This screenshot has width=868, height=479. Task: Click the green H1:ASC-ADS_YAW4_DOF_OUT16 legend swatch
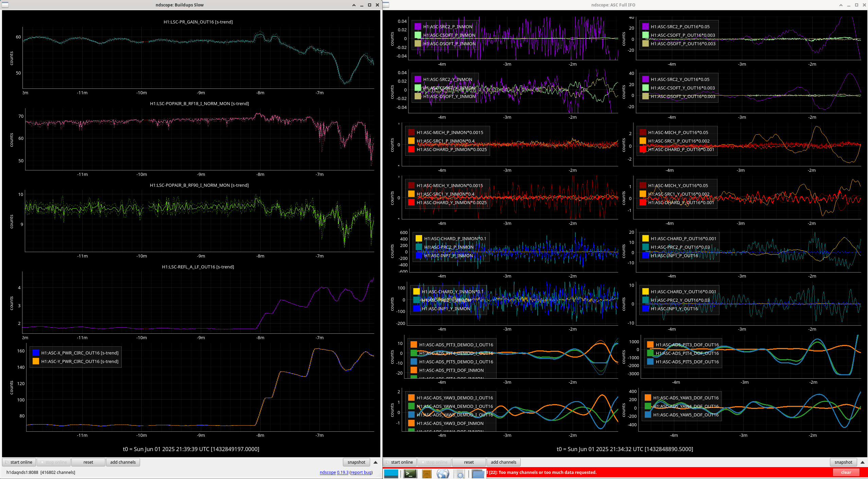pos(648,406)
